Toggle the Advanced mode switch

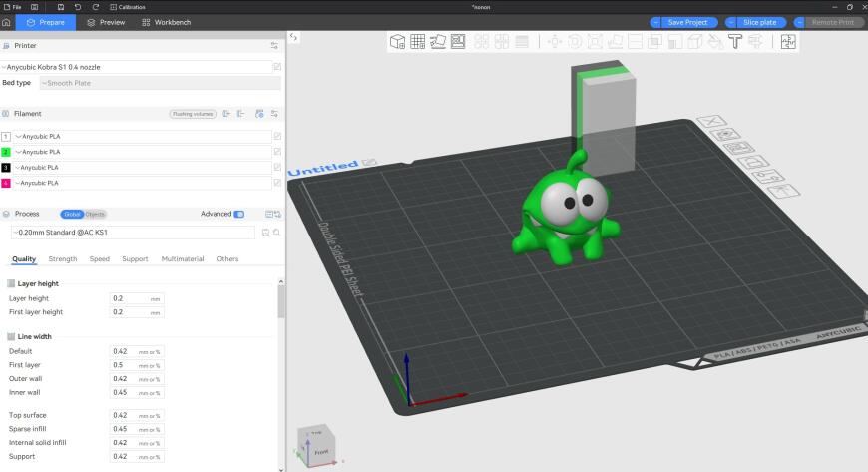[x=239, y=214]
